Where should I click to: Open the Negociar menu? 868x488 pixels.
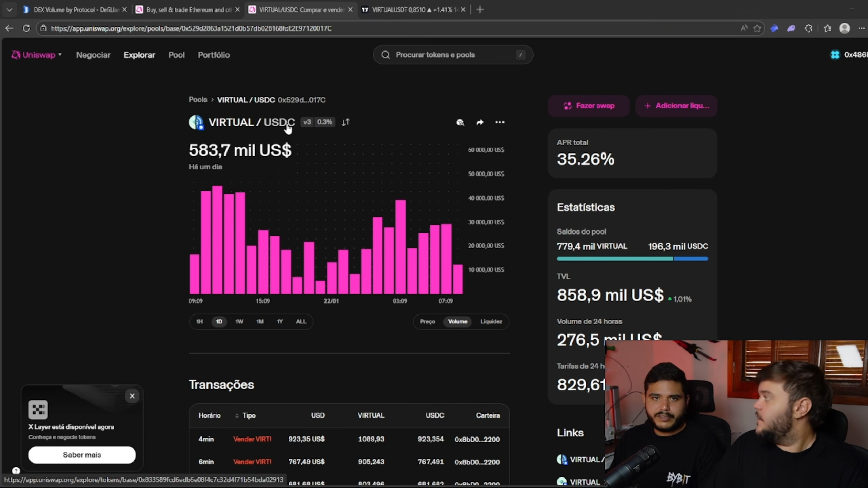pyautogui.click(x=93, y=55)
